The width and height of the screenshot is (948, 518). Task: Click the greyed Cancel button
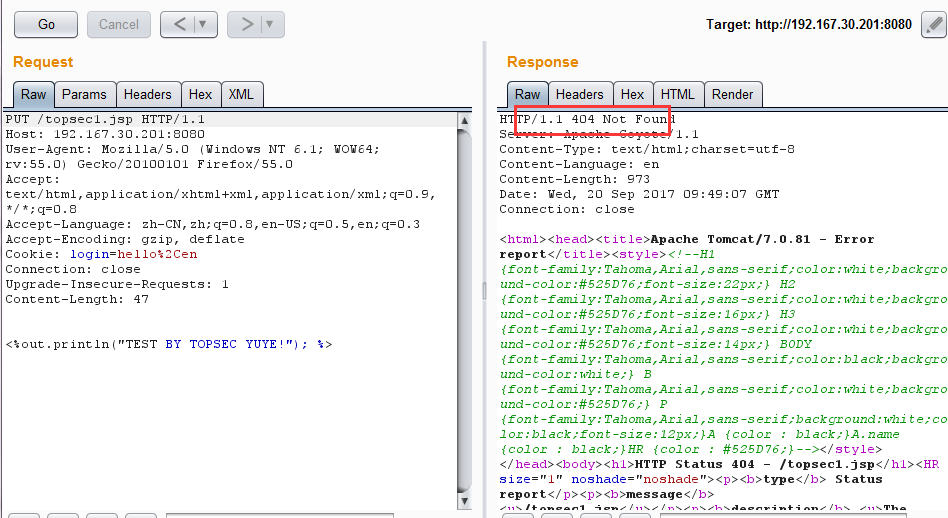click(118, 25)
